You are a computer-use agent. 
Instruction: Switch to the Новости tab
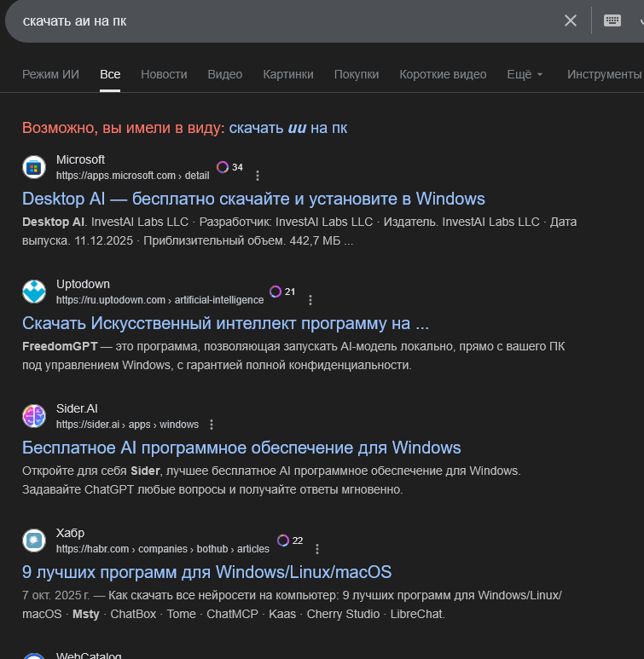[x=164, y=74]
